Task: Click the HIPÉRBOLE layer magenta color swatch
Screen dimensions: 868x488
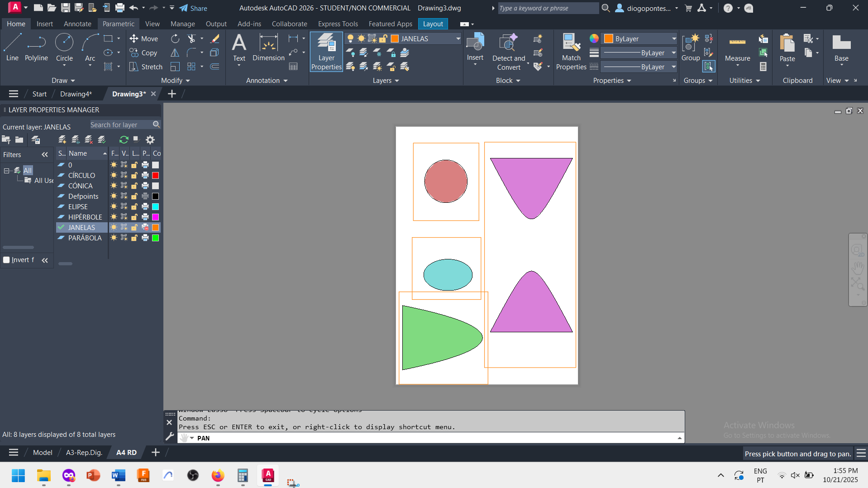Action: click(x=155, y=217)
